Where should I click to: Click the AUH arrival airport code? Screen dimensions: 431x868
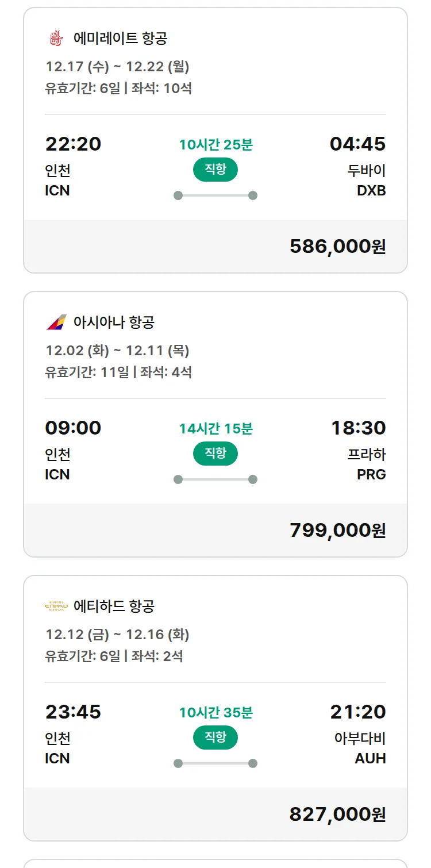point(370,758)
